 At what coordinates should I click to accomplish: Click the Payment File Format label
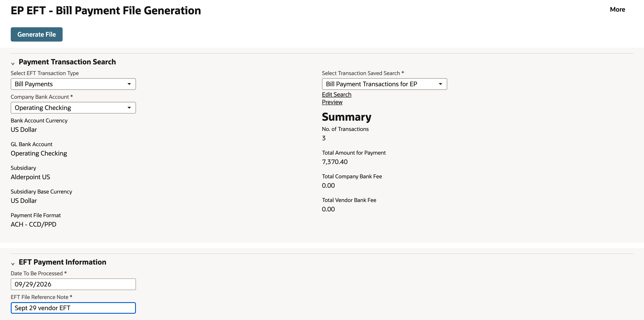point(36,215)
